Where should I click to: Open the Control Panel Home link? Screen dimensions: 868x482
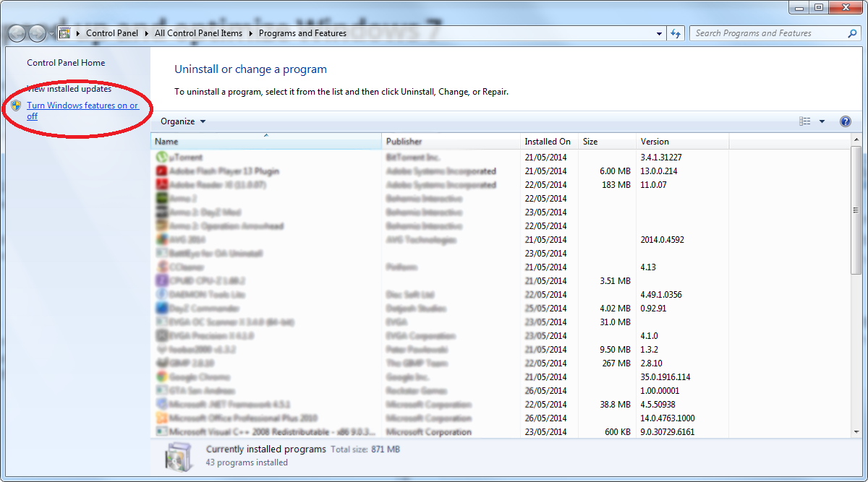pyautogui.click(x=66, y=63)
